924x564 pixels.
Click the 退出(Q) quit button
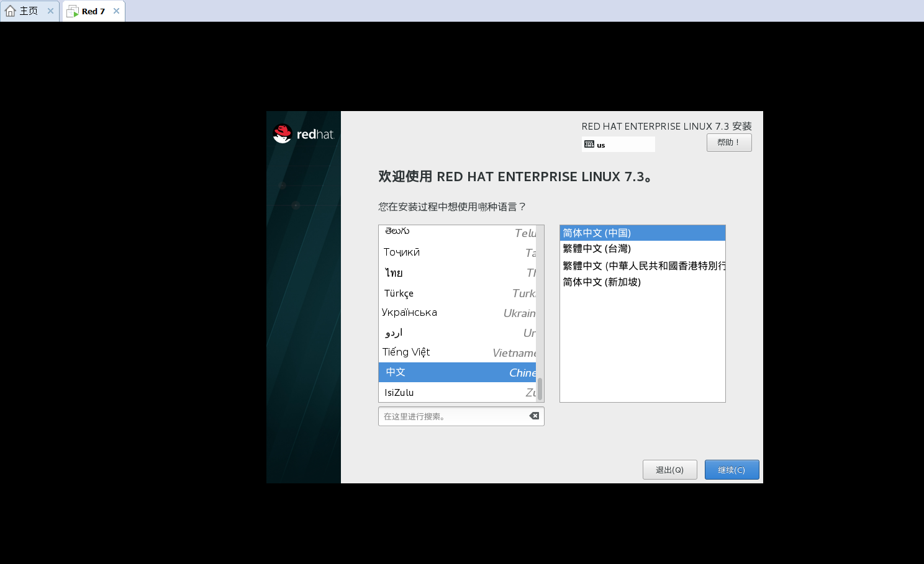[670, 470]
